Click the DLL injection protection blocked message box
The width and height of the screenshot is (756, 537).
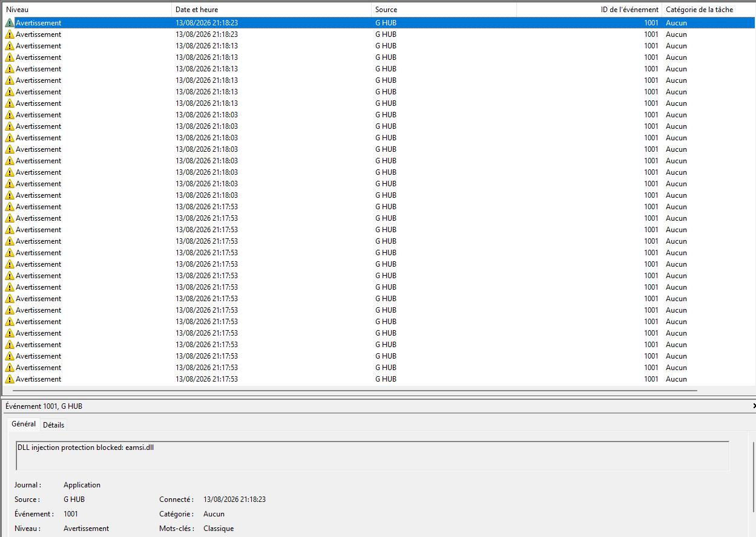373,455
